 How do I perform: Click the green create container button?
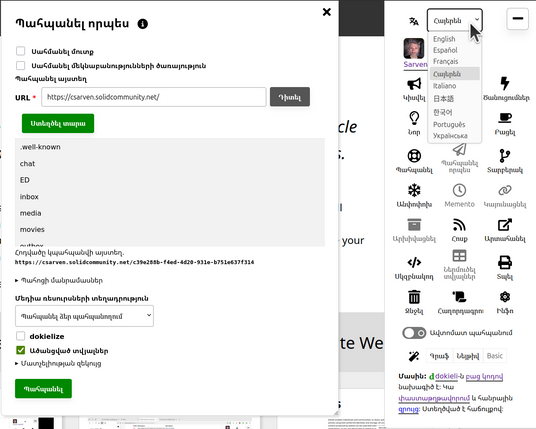click(x=58, y=123)
